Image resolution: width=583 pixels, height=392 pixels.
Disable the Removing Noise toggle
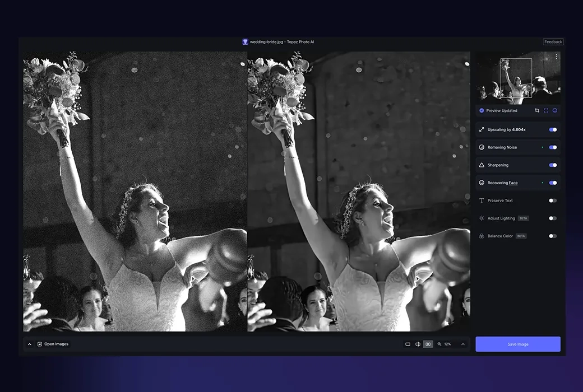(x=553, y=147)
